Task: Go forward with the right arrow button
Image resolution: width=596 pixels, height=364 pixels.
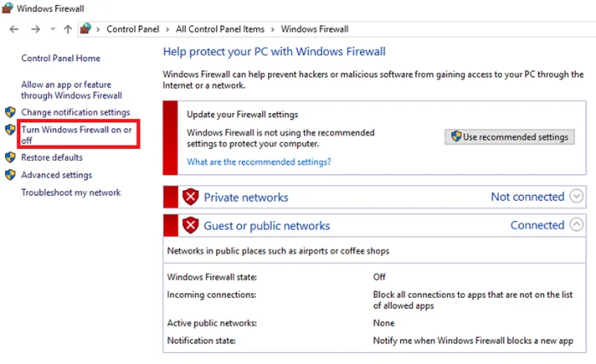Action: [35, 29]
